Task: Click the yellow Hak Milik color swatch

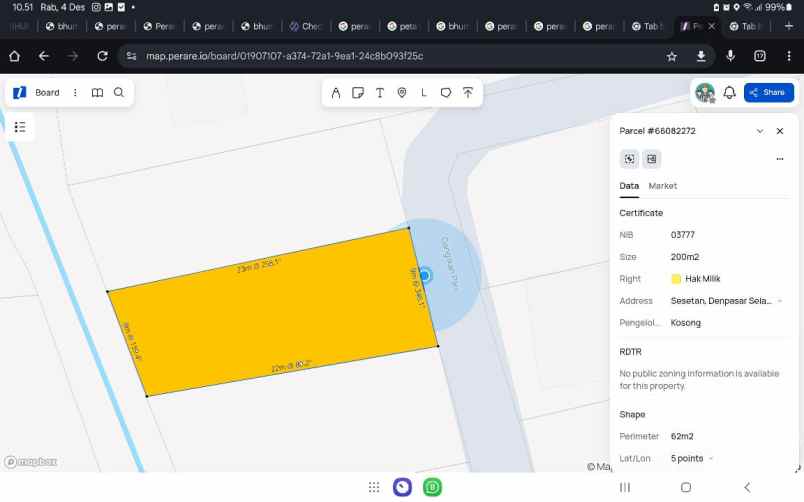Action: tap(676, 279)
